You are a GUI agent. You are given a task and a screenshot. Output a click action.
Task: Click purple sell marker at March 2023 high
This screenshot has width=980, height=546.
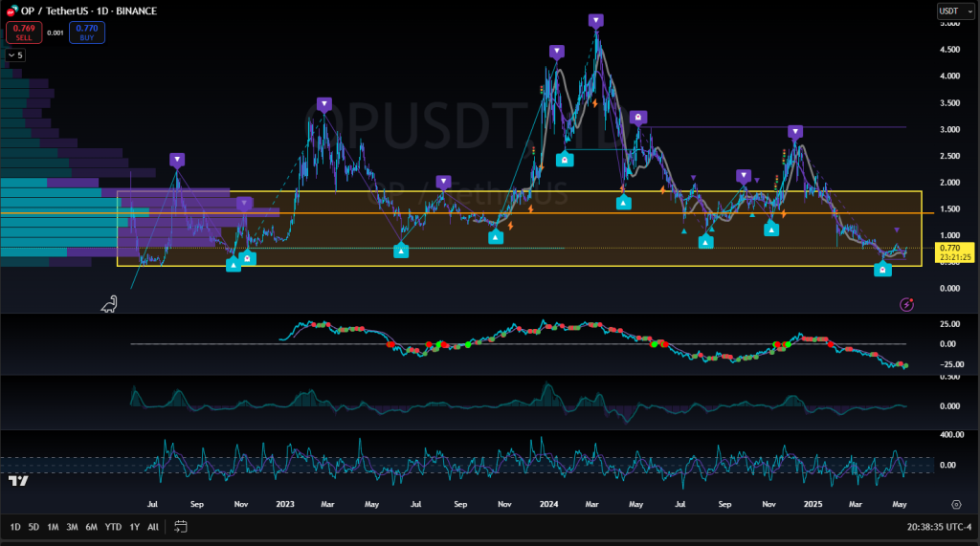click(323, 103)
